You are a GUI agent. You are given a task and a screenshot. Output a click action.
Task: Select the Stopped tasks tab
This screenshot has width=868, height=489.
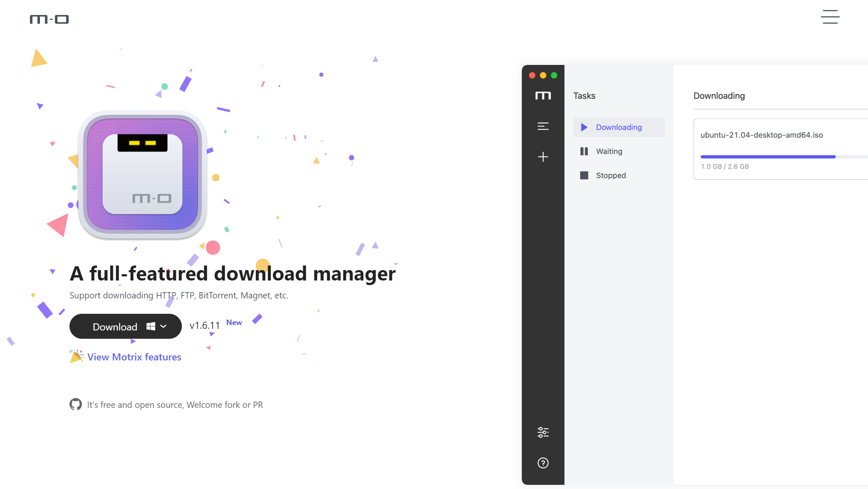pyautogui.click(x=619, y=176)
